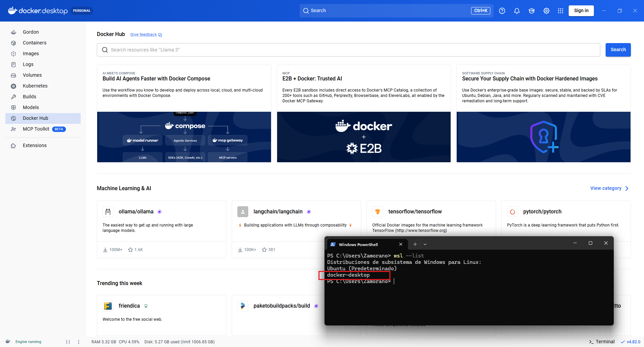Open Terminal from the status bar
The image size is (644, 347).
[x=602, y=342]
